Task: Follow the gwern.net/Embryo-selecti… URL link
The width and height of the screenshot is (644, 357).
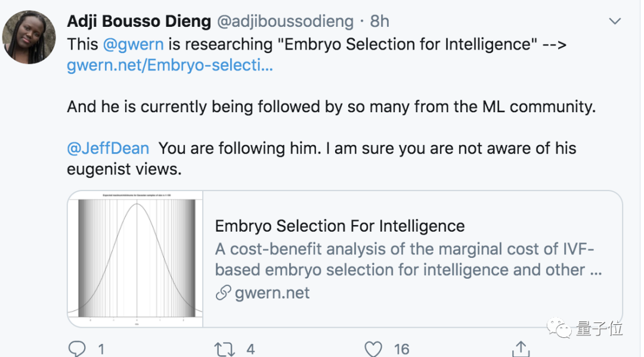Action: coord(170,65)
